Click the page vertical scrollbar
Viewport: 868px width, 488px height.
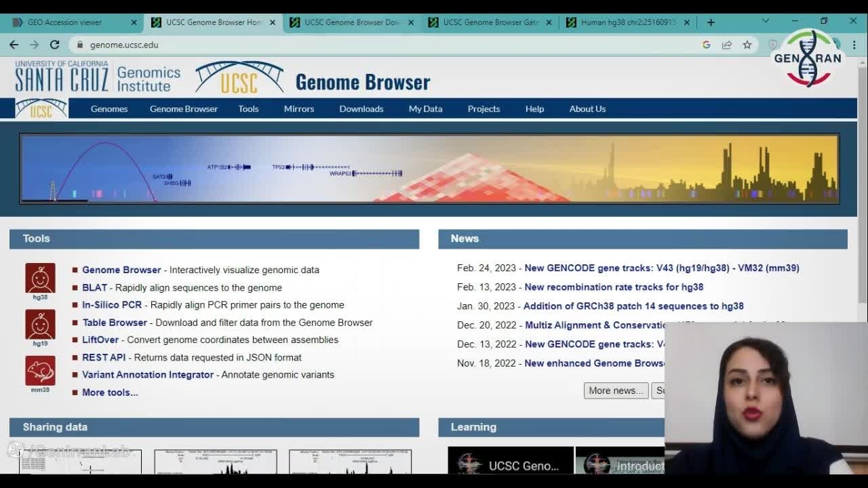click(863, 203)
